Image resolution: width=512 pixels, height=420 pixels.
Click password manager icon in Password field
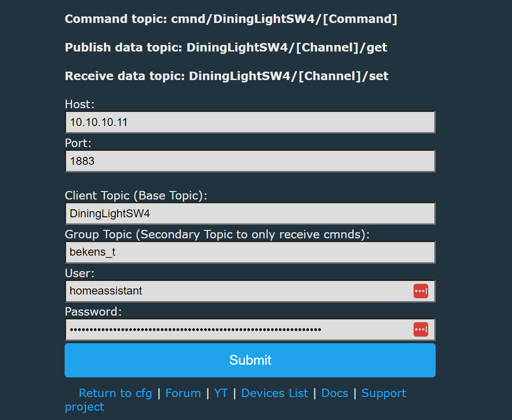pos(421,329)
